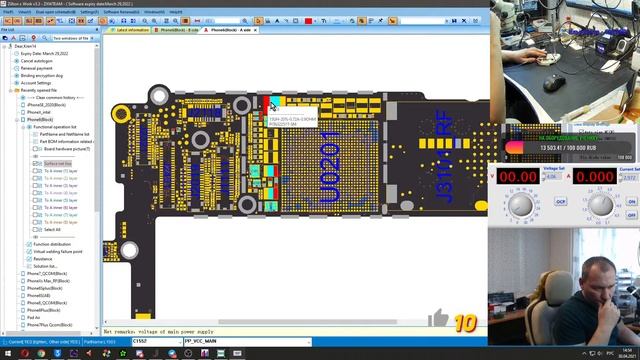This screenshot has height=360, width=640.
Task: Click the red color swatch in toolbar
Action: point(308,21)
